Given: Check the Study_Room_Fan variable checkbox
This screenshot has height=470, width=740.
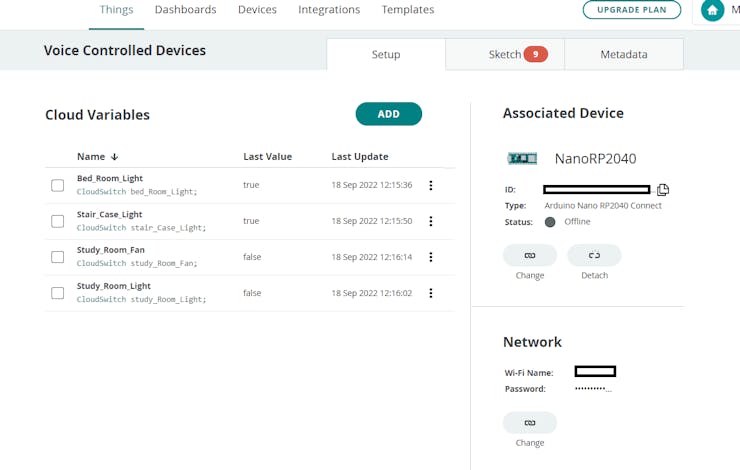Looking at the screenshot, I should (x=57, y=257).
